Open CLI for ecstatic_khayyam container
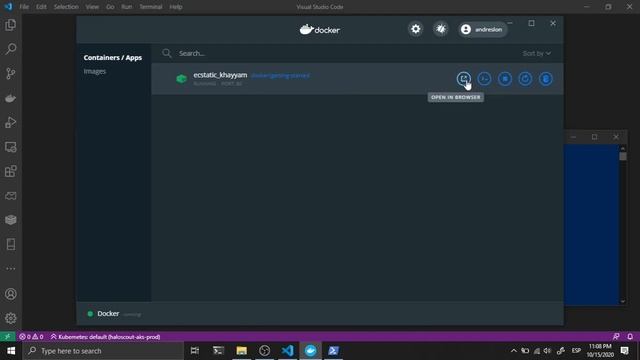This screenshot has height=360, width=640. click(x=484, y=79)
